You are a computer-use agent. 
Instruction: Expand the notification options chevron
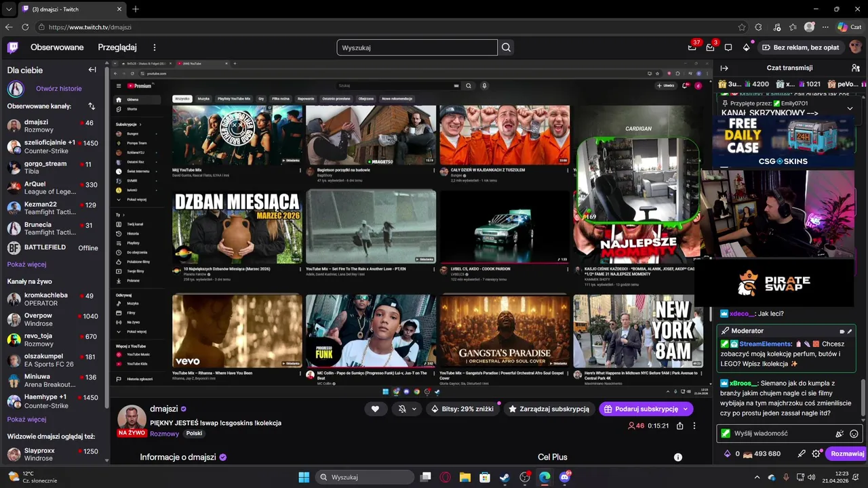coord(414,409)
